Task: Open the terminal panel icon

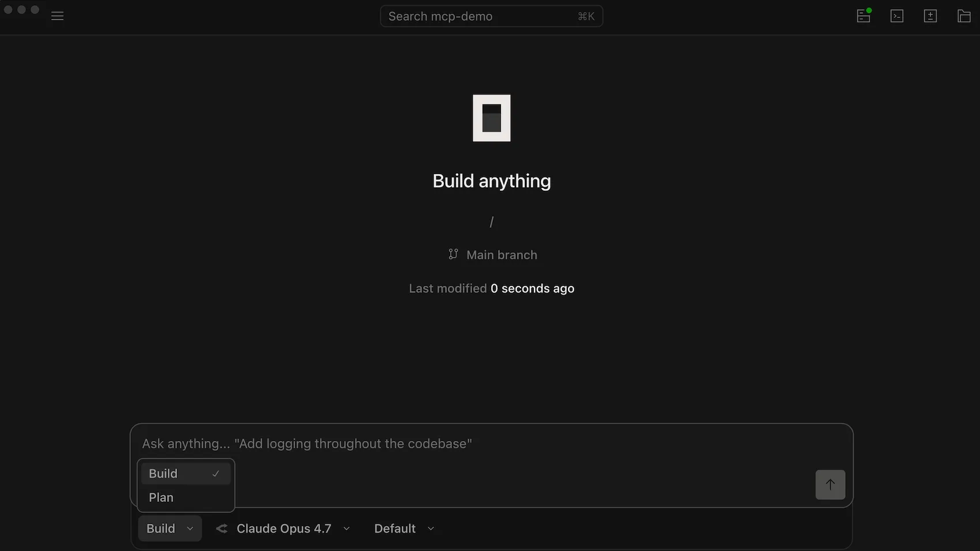Action: pyautogui.click(x=897, y=16)
